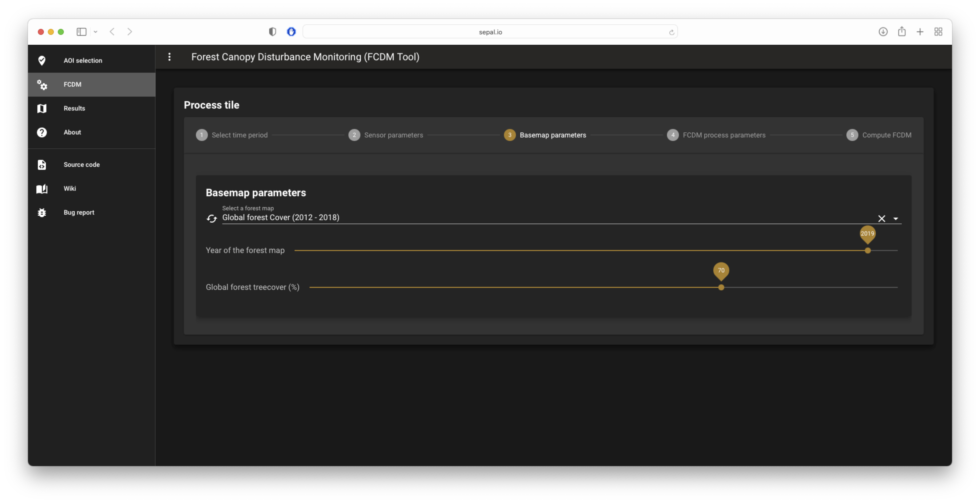Click the Bug report bug icon
Image resolution: width=980 pixels, height=503 pixels.
[x=42, y=212]
